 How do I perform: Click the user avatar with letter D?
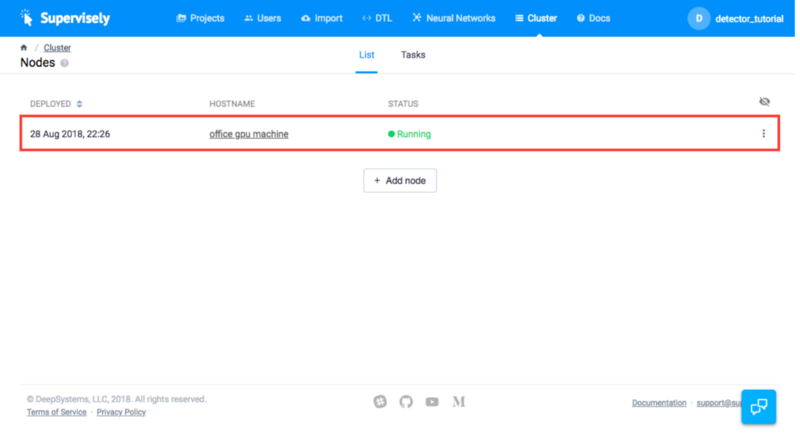coord(698,18)
